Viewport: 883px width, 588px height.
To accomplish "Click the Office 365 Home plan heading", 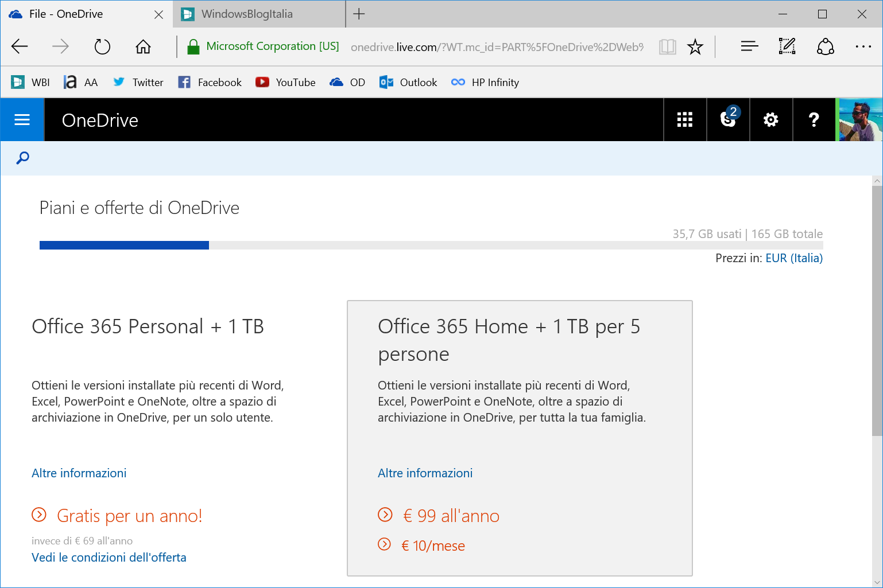I will (x=509, y=340).
